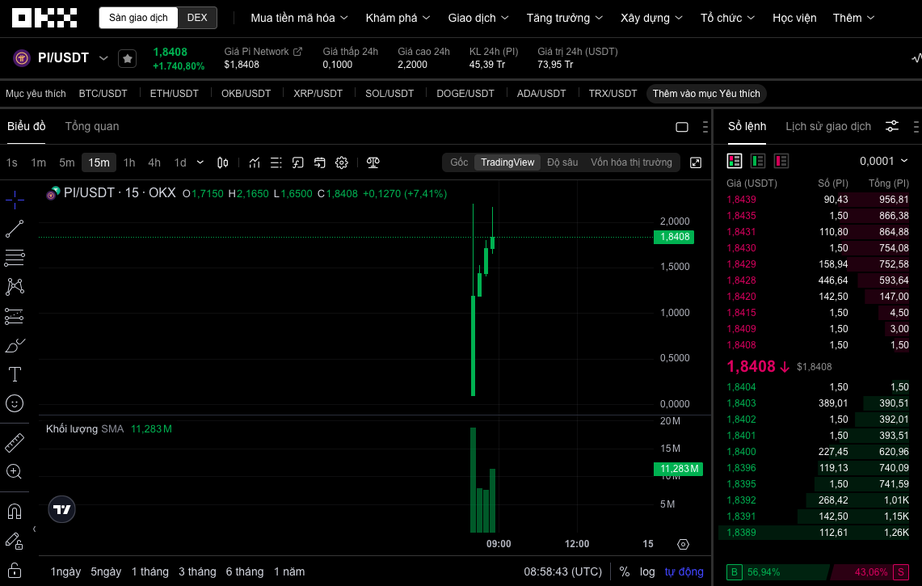This screenshot has width=922, height=586.
Task: Toggle magnet mode for drawings
Action: click(x=15, y=511)
